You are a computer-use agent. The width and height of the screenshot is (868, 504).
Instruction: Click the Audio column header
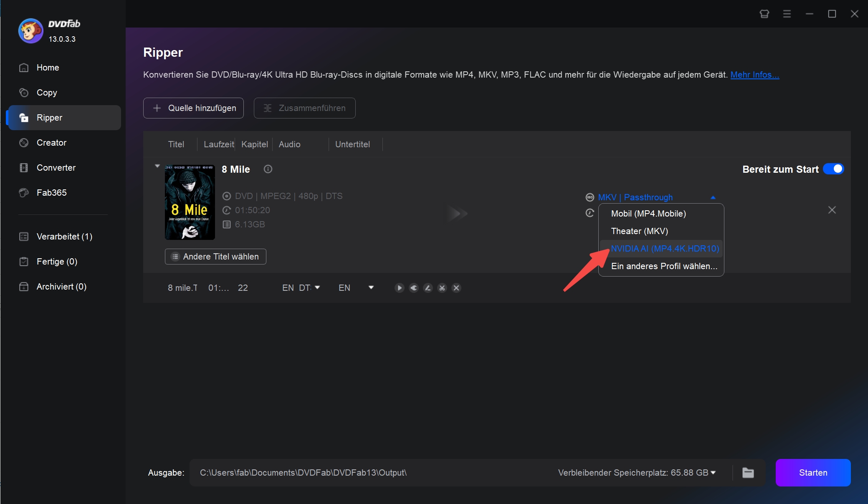290,144
